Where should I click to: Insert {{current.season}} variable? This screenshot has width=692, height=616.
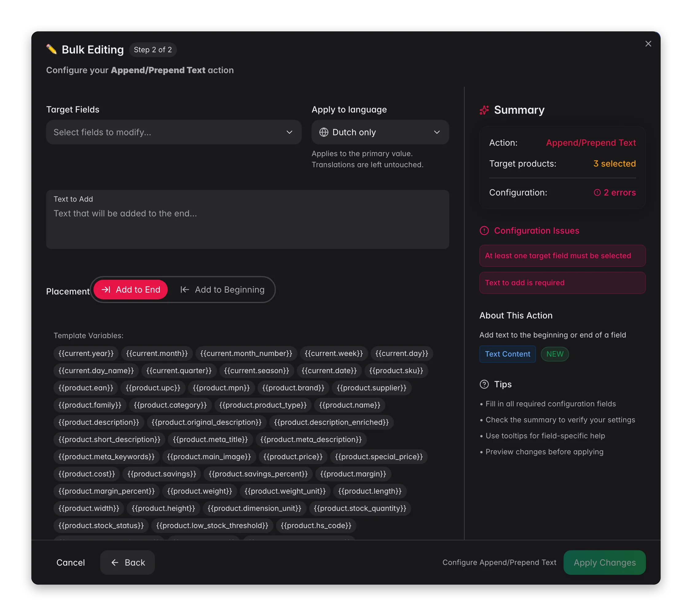257,370
